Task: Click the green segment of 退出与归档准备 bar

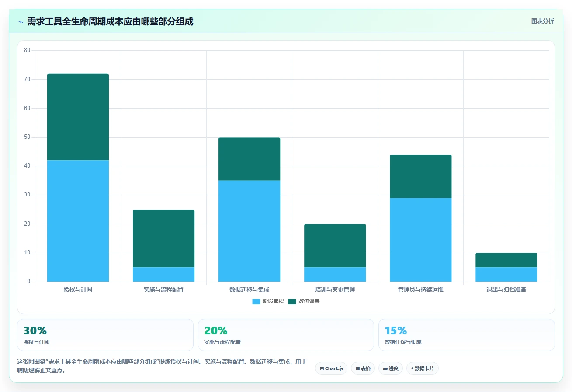Action: coord(506,260)
